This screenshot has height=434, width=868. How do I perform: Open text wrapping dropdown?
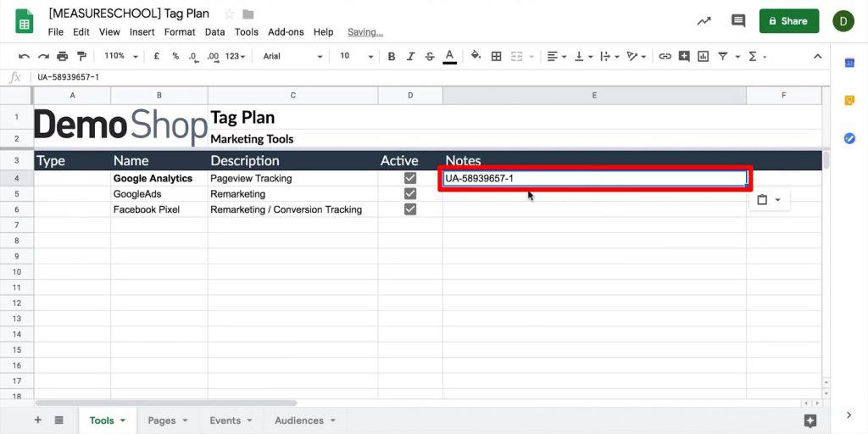point(609,56)
